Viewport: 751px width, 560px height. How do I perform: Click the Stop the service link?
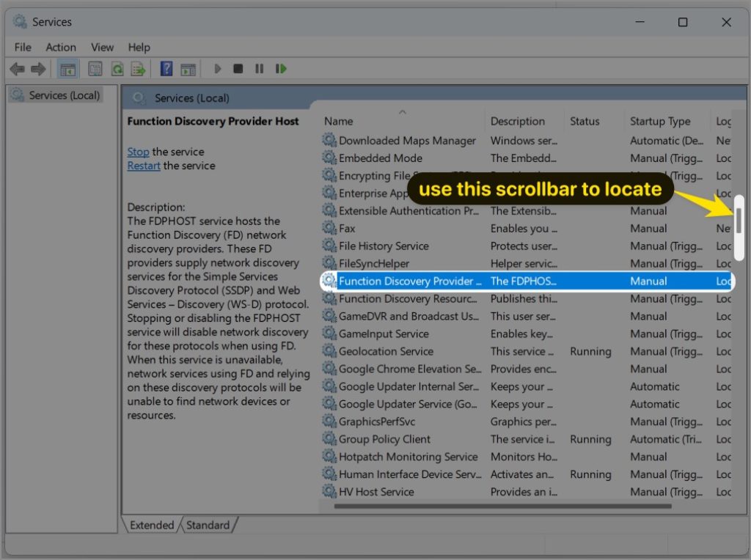(138, 152)
